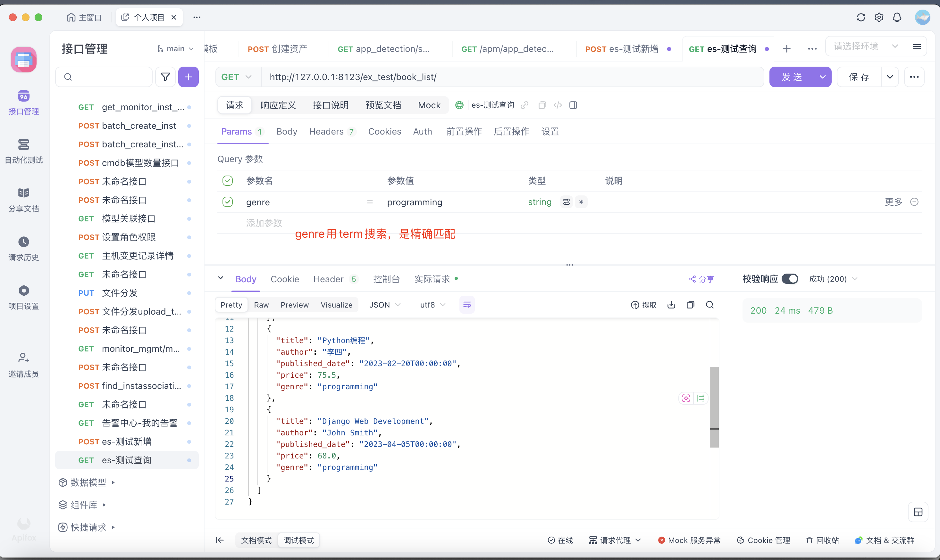
Task: Toggle the select-all params checkbox in the header
Action: coord(228,181)
